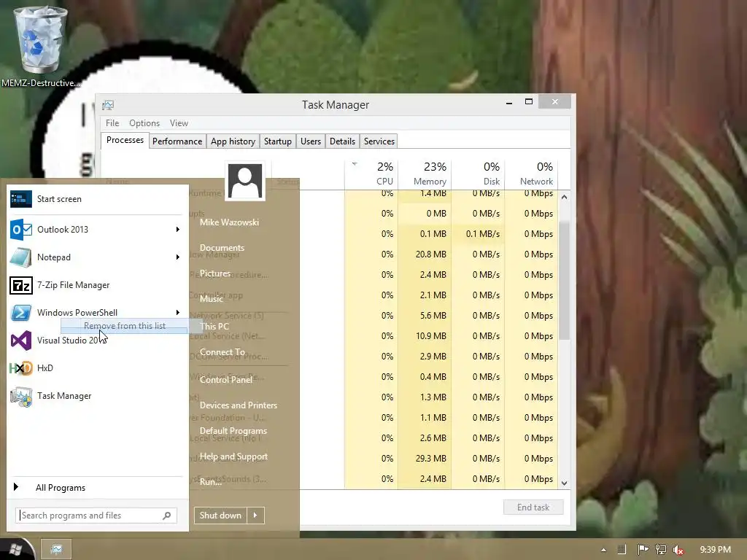Open Music from start menu
Viewport: 747px width, 560px height.
coord(212,299)
